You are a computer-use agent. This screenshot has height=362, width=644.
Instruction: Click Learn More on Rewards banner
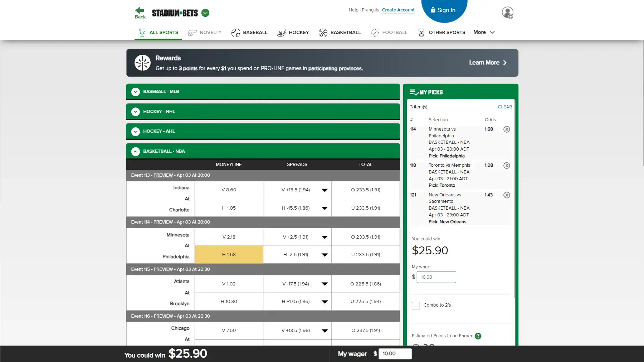(488, 63)
